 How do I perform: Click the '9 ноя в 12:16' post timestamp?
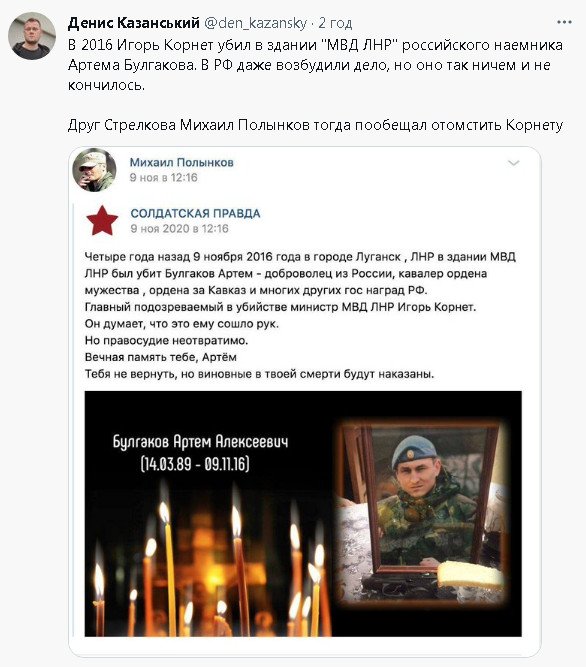tap(164, 177)
